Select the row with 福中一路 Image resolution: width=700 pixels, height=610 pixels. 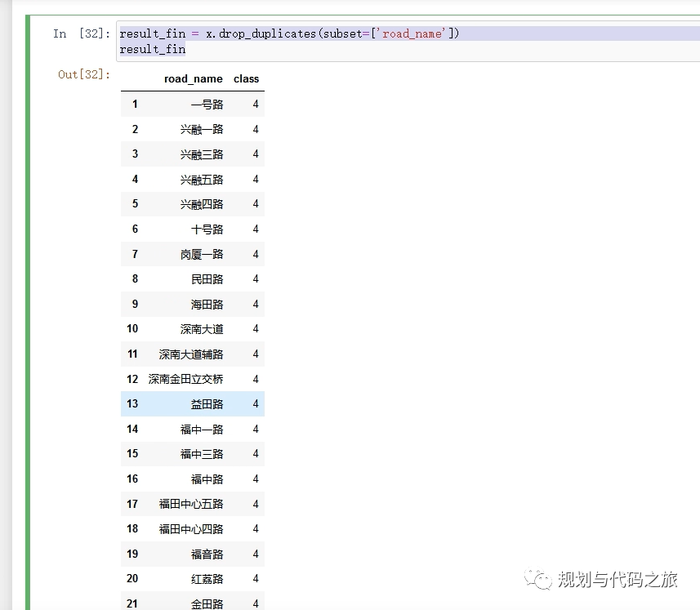tap(193, 429)
